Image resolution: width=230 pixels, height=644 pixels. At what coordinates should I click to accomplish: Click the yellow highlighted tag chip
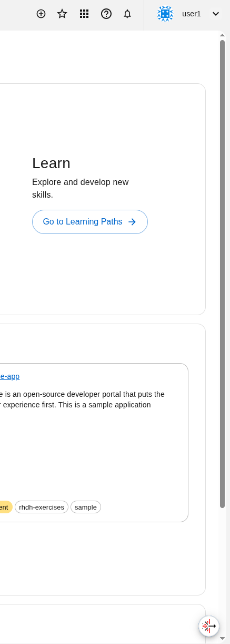coord(5,507)
